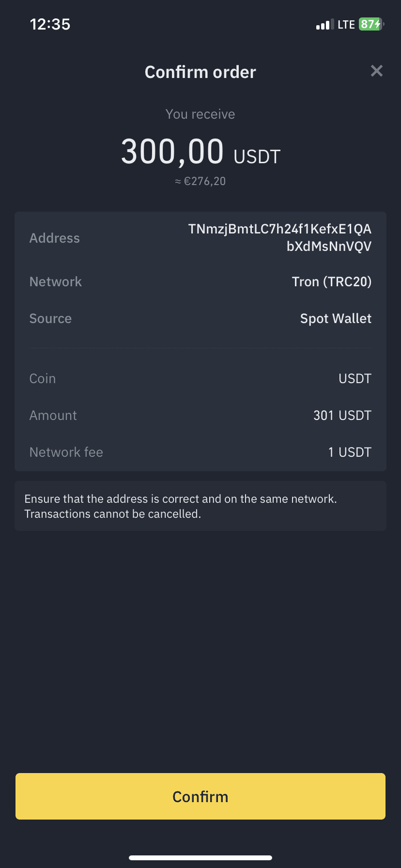Tap the home indicator bar
Screen dimensions: 401x868
pyautogui.click(x=200, y=858)
